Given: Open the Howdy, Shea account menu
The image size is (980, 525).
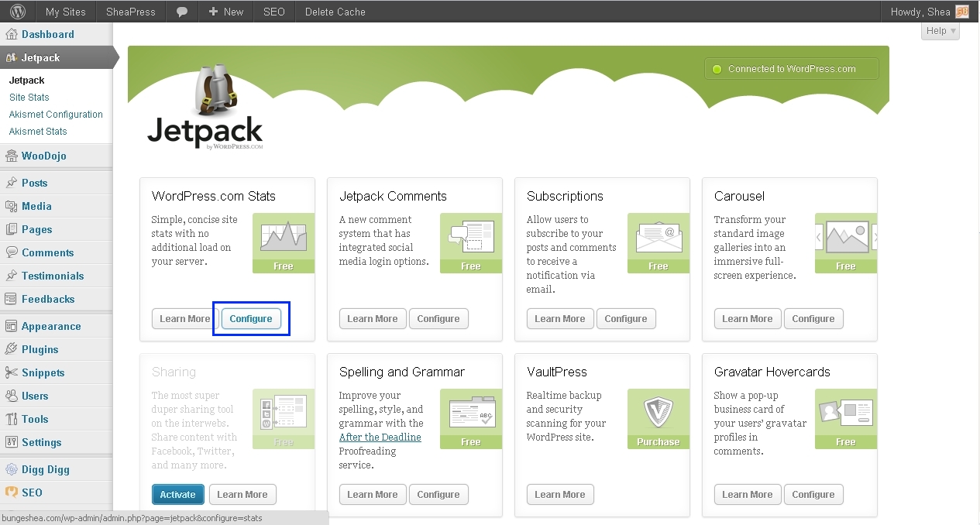Looking at the screenshot, I should pyautogui.click(x=930, y=12).
